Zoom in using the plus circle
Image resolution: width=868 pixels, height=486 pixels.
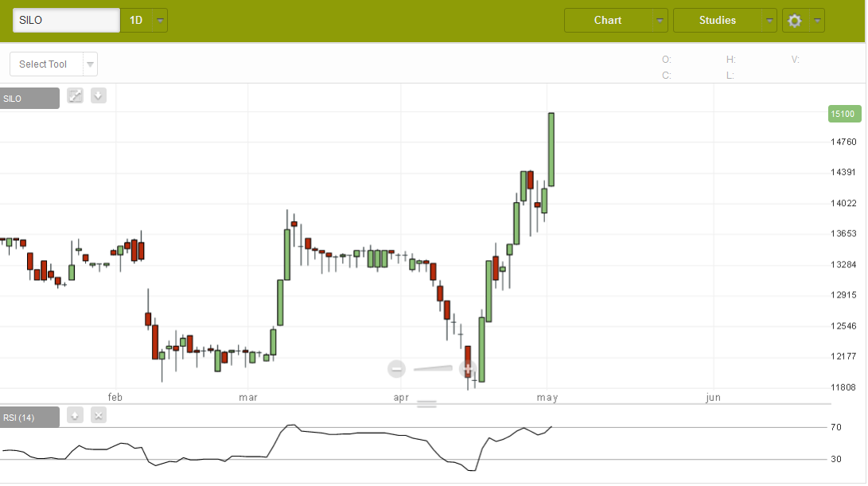(x=468, y=368)
